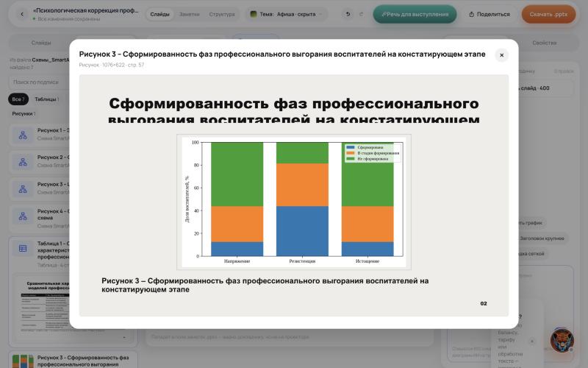Click the slide number 02 label
The image size is (588, 368).
click(x=484, y=303)
